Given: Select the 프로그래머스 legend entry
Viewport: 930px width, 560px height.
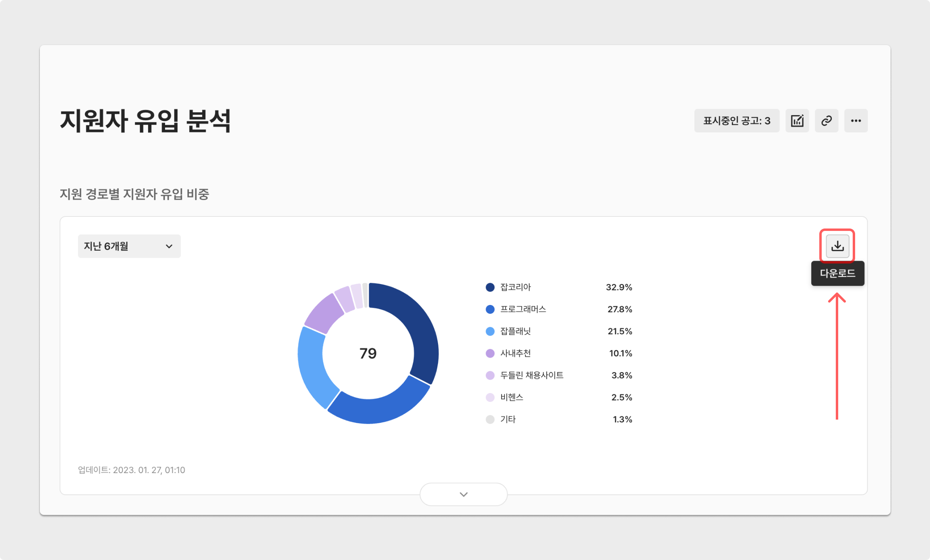Looking at the screenshot, I should 523,309.
